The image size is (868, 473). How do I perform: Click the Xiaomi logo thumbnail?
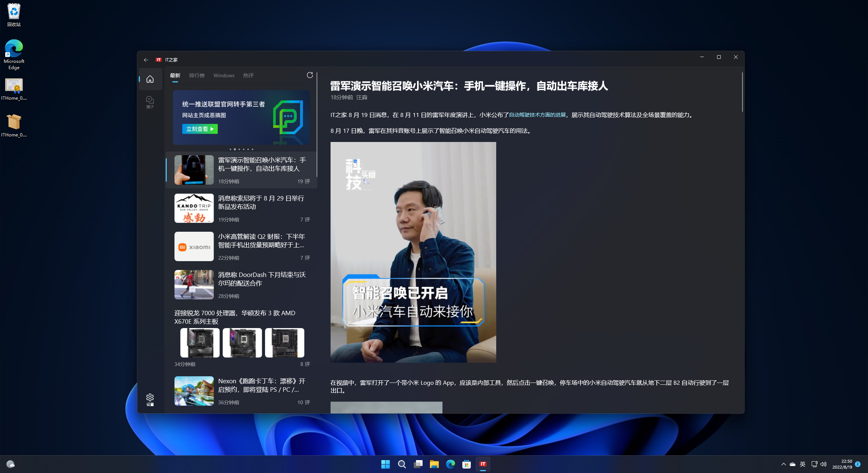tap(194, 246)
